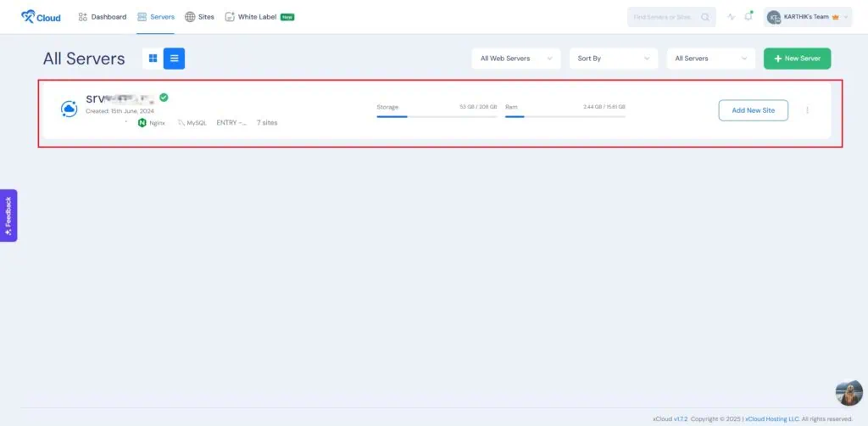Viewport: 868px width, 426px height.
Task: Click the KT team avatar icon
Action: click(x=773, y=17)
